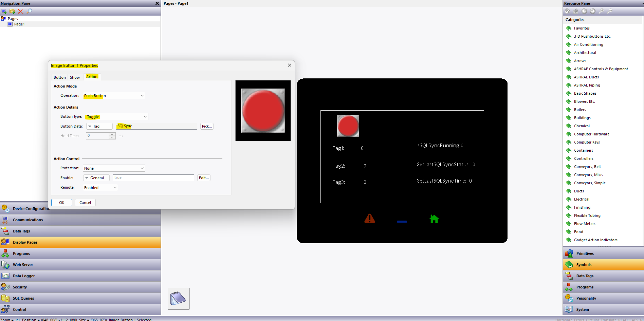Open the 3-D Pushbuttons Etc. category
The height and width of the screenshot is (321, 644).
pyautogui.click(x=592, y=36)
